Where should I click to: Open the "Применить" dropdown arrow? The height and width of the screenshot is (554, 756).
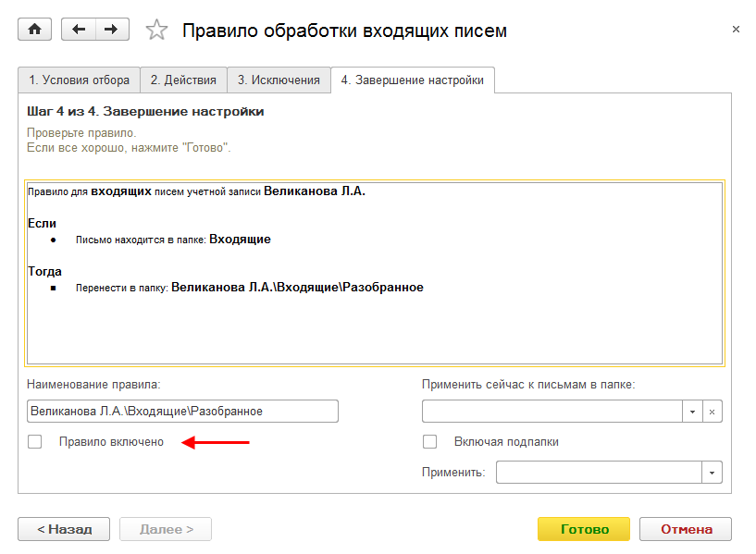[x=713, y=473]
